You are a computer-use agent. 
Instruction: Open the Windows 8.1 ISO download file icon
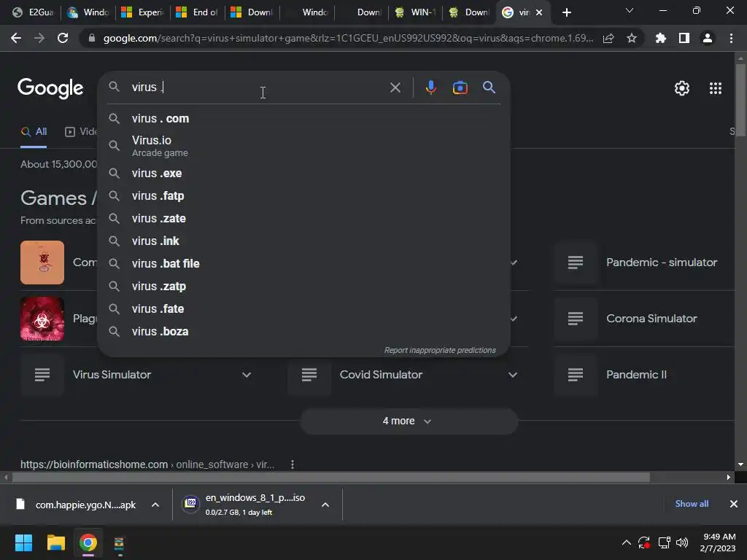[x=190, y=503]
